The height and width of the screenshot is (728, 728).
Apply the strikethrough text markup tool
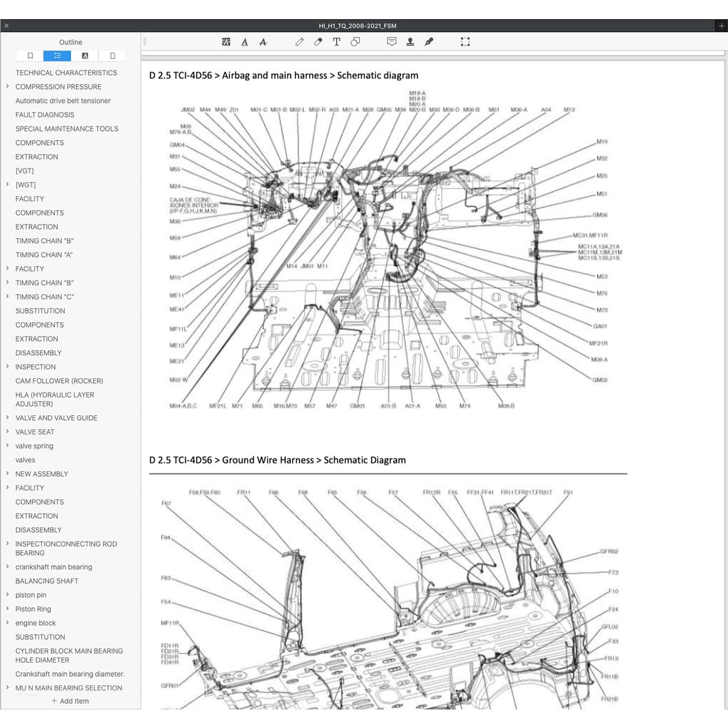[x=263, y=42]
